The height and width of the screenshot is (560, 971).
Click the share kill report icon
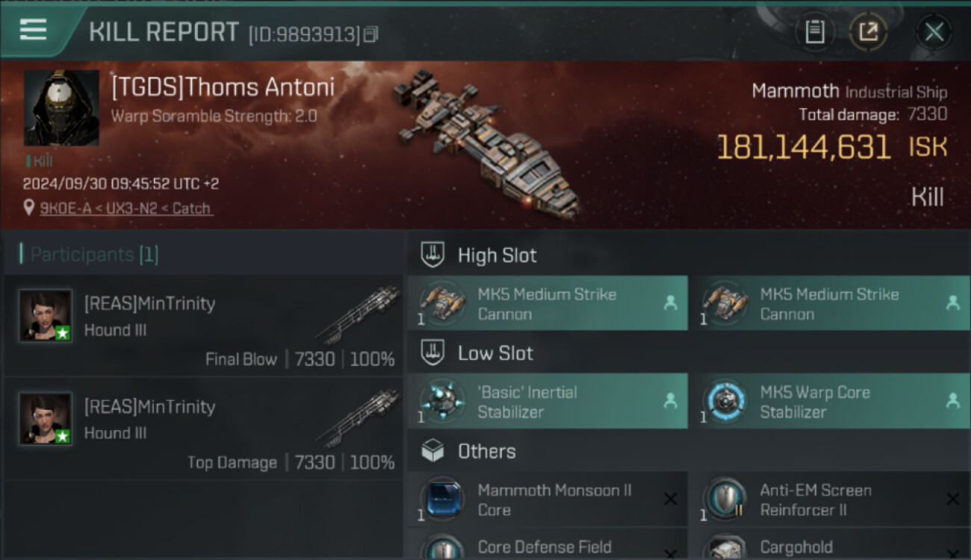tap(868, 31)
